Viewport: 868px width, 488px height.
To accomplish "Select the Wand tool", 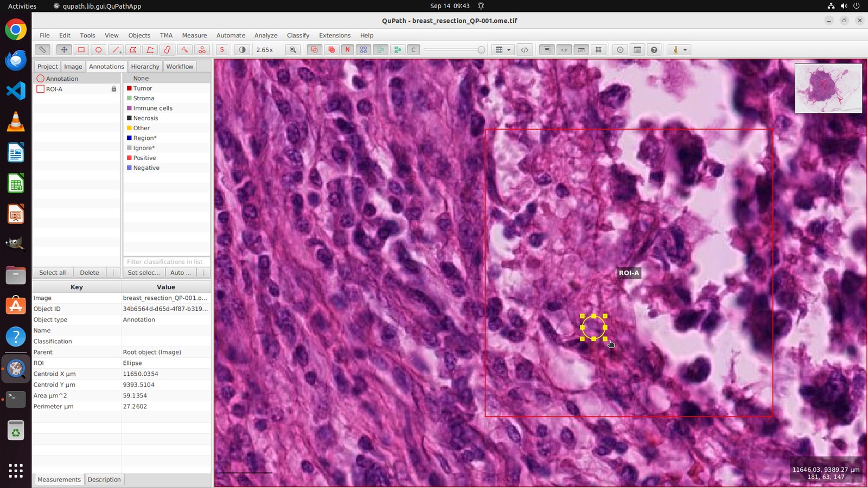I will [x=184, y=50].
